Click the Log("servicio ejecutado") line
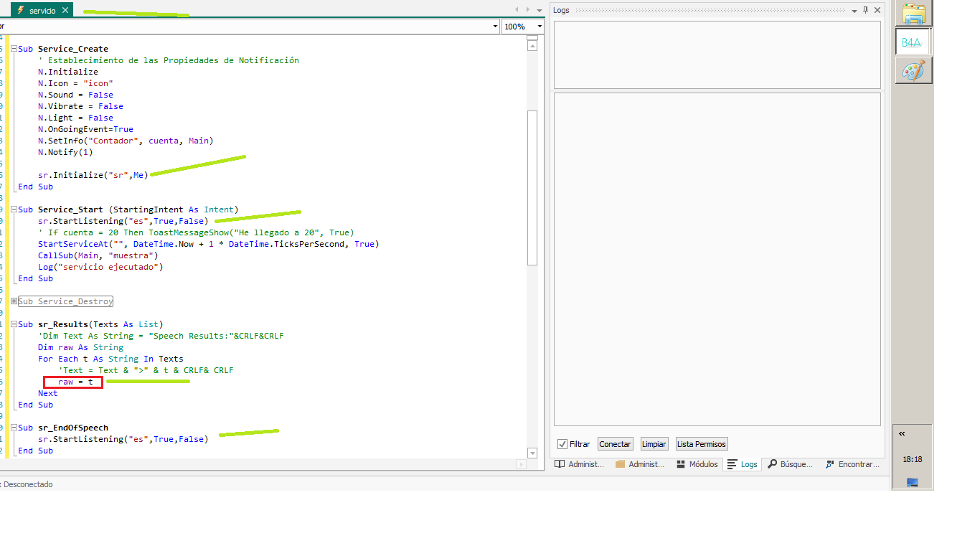The height and width of the screenshot is (551, 980). click(100, 267)
